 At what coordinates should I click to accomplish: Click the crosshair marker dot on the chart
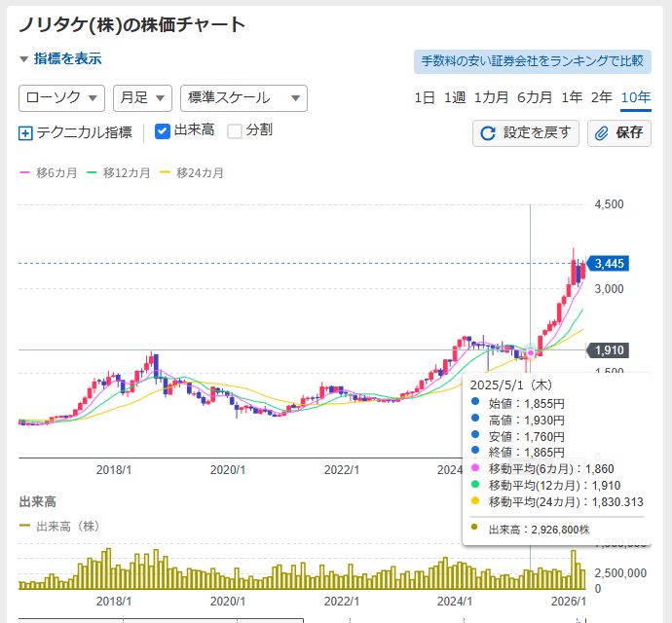pos(531,352)
